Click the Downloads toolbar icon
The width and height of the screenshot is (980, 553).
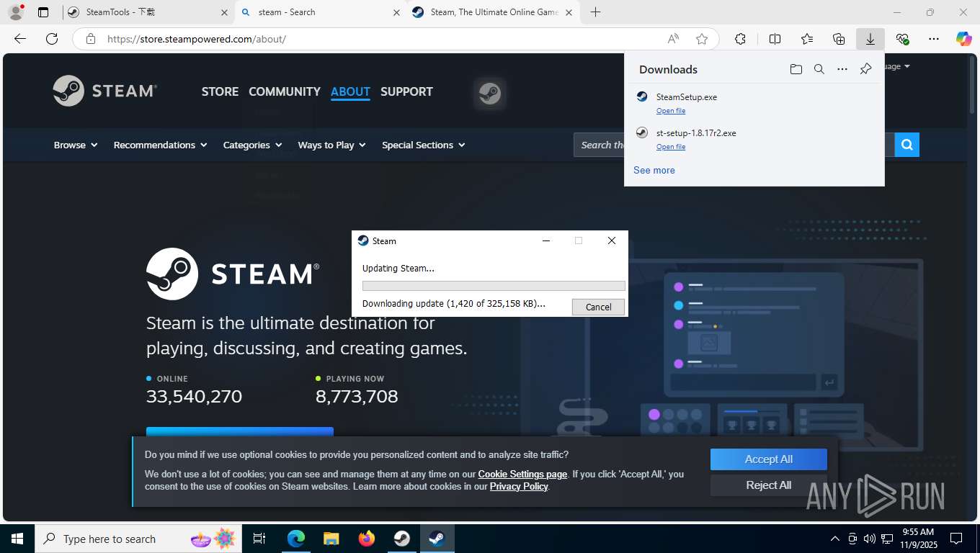coord(870,39)
